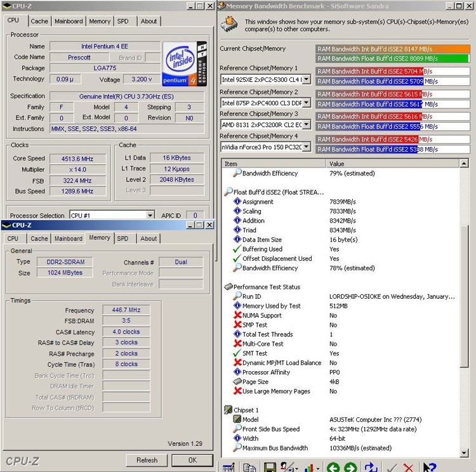The image size is (476, 472).
Task: Click the Value column header
Action: [x=393, y=164]
